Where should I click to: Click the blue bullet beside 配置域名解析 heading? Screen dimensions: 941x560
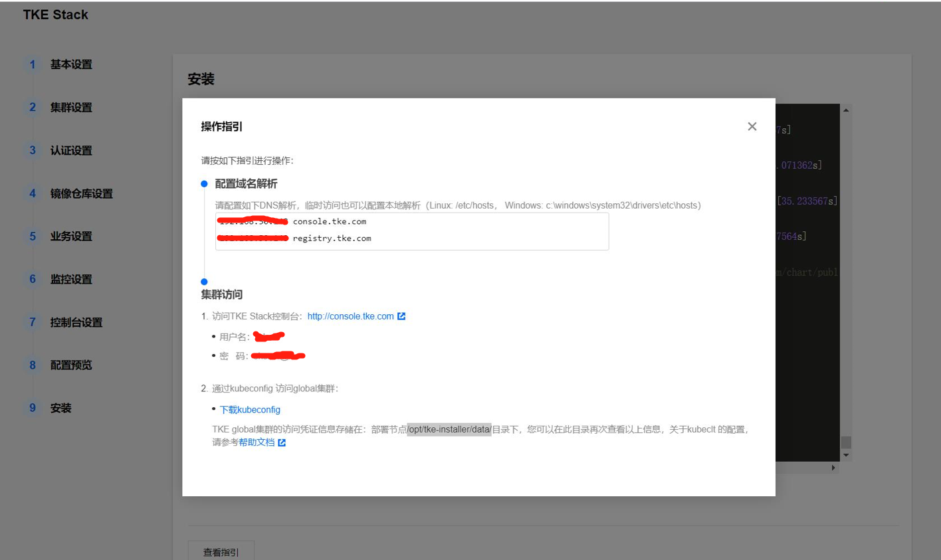204,184
